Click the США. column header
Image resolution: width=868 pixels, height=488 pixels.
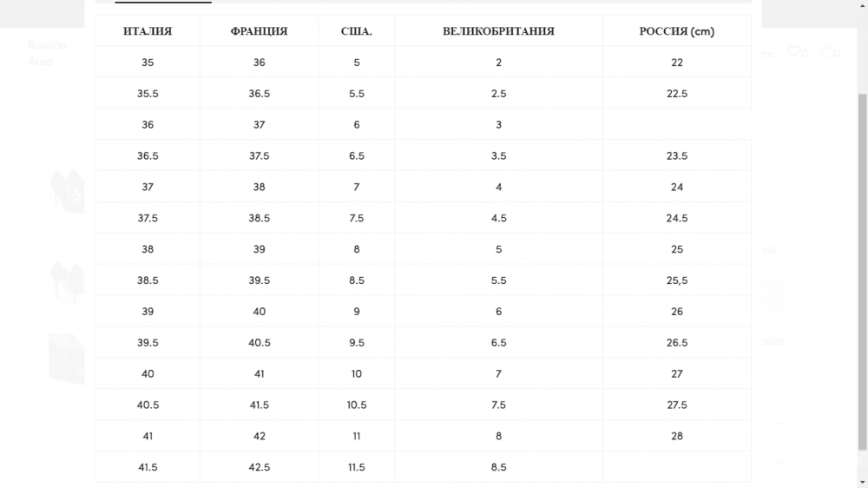click(x=357, y=31)
